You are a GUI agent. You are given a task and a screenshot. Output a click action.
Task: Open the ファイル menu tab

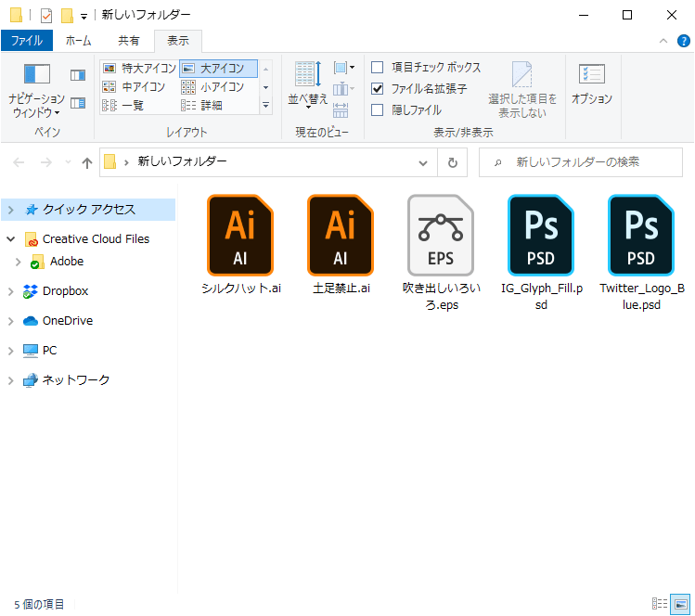point(27,41)
